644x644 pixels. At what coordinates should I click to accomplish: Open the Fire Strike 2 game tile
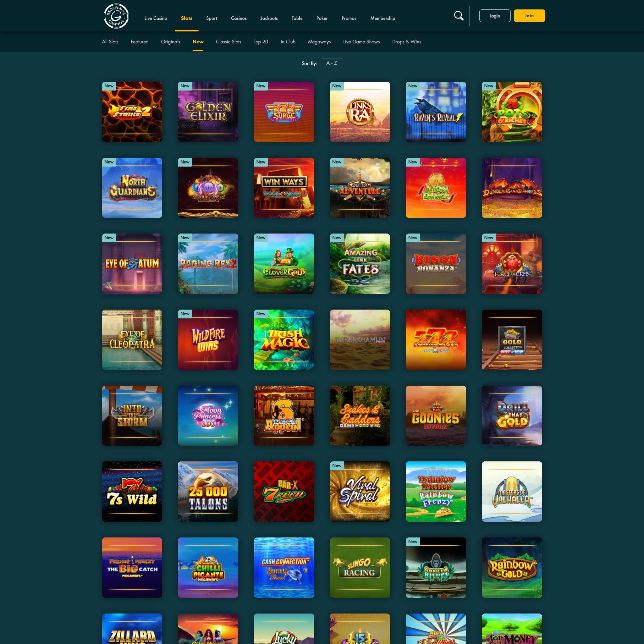(132, 112)
